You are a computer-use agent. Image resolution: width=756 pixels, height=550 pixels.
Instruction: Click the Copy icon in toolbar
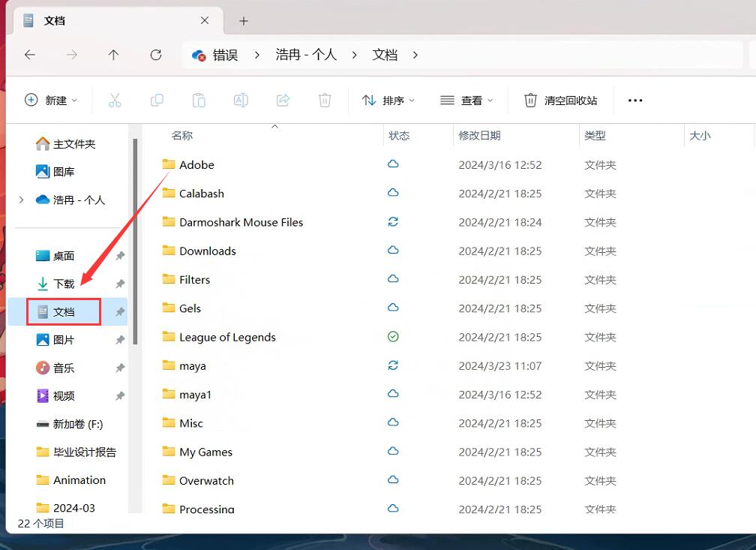[x=157, y=100]
